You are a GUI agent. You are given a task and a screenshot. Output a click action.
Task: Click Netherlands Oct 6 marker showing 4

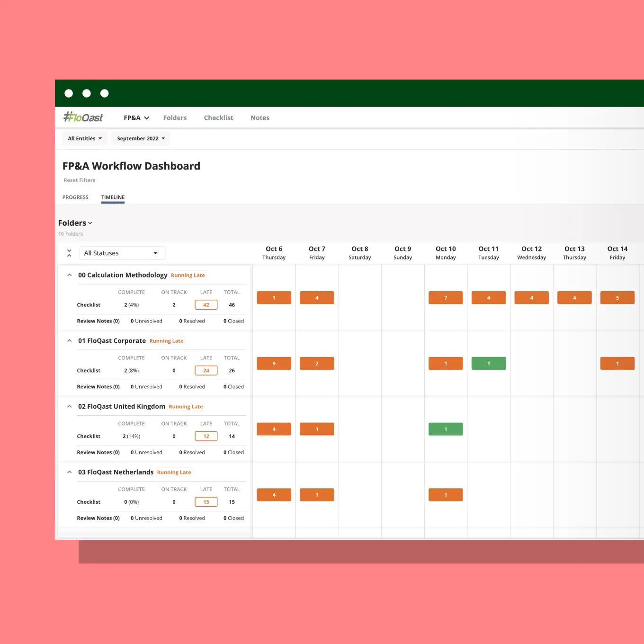pyautogui.click(x=274, y=495)
